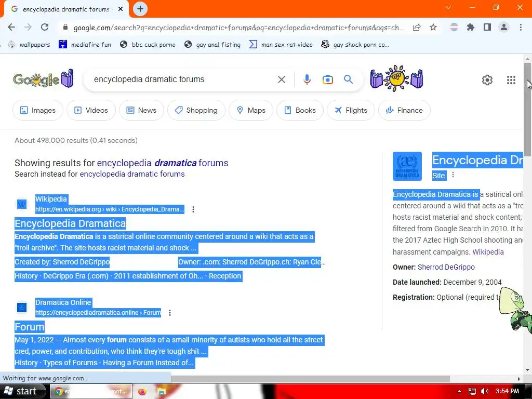Reload the page with the refresh icon

pos(45,27)
